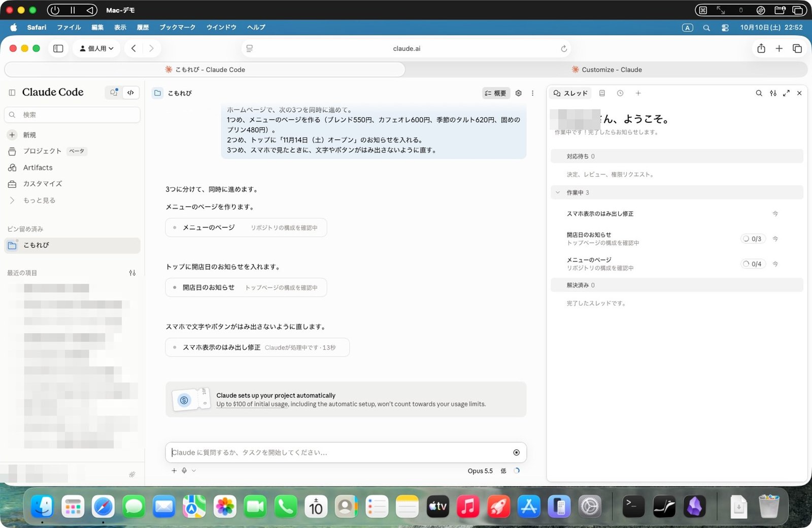Toggle the Safari sidebar button

[x=58, y=49]
